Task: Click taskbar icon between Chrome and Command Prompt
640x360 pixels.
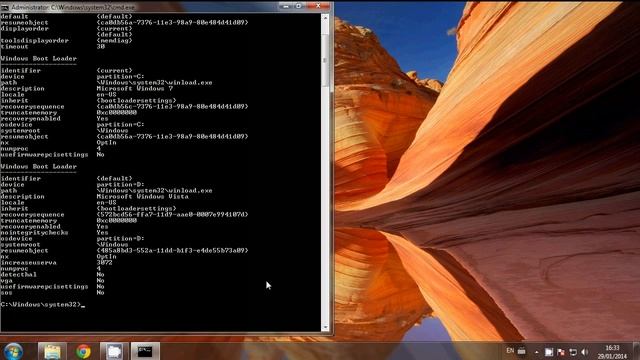Action: pyautogui.click(x=114, y=351)
